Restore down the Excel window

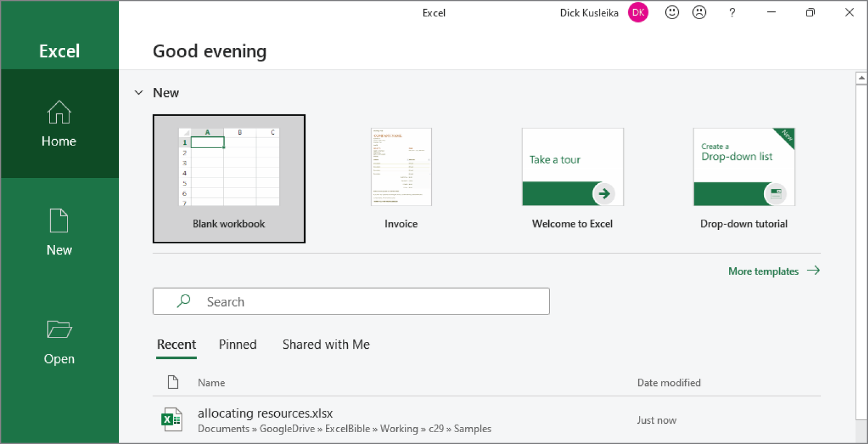click(810, 12)
